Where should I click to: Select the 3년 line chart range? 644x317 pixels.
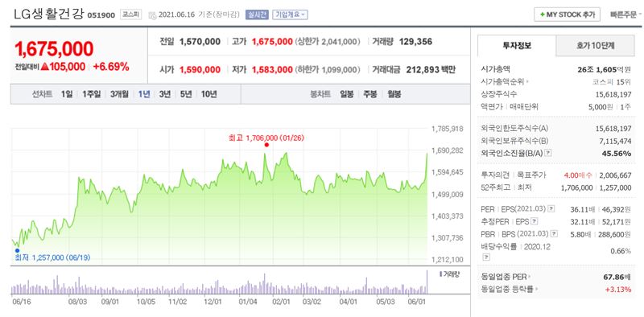pos(165,94)
